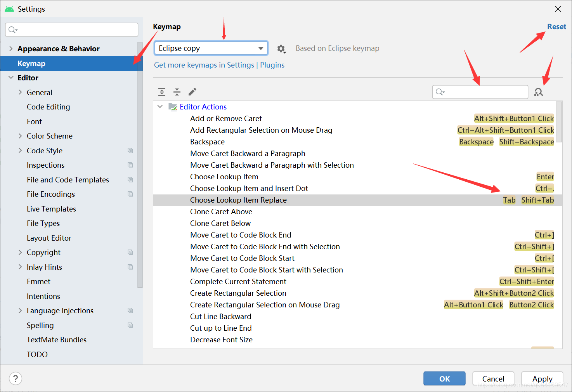The width and height of the screenshot is (572, 392).
Task: Click the Editor Actions group icon
Action: (172, 107)
